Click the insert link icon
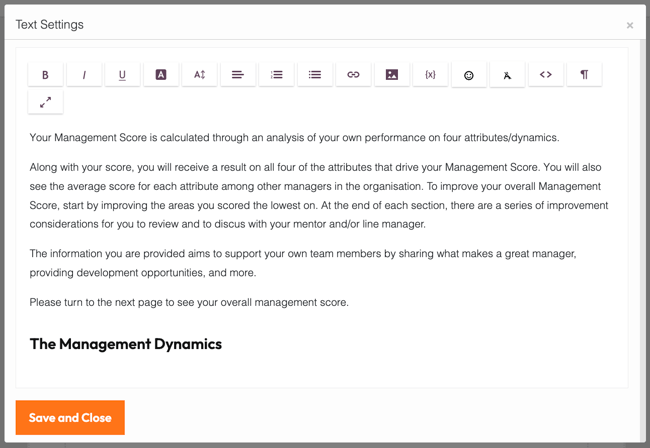This screenshot has height=448, width=650. click(x=353, y=75)
